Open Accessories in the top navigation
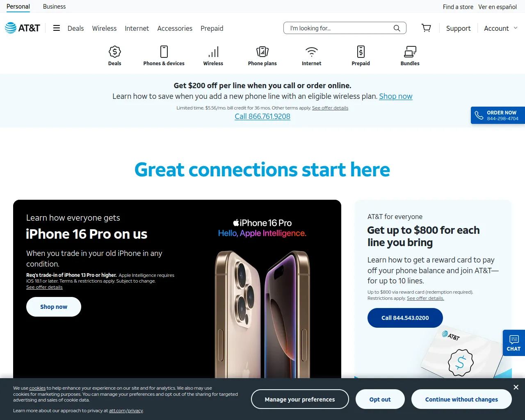 [x=175, y=28]
